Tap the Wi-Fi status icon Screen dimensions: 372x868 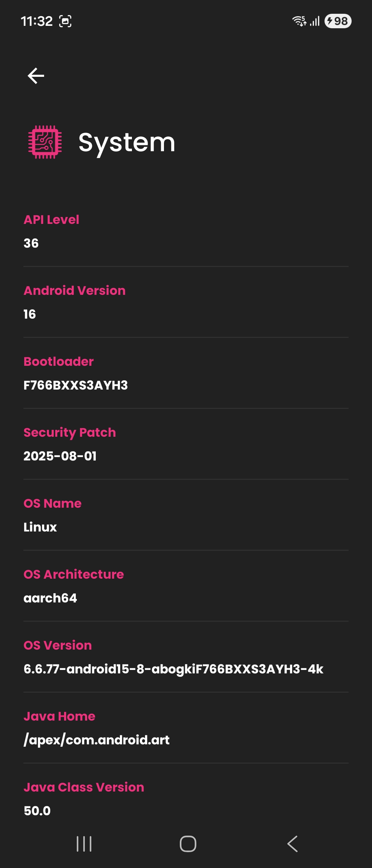[x=299, y=21]
